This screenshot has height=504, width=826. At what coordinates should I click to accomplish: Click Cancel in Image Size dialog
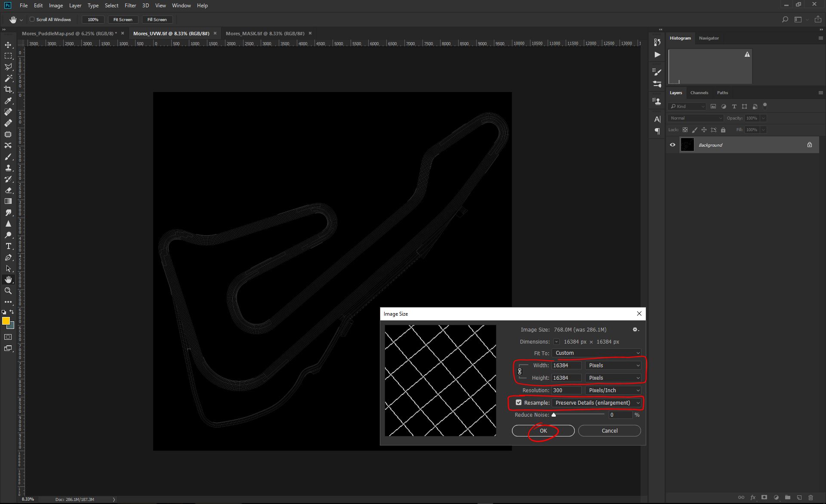pos(610,430)
